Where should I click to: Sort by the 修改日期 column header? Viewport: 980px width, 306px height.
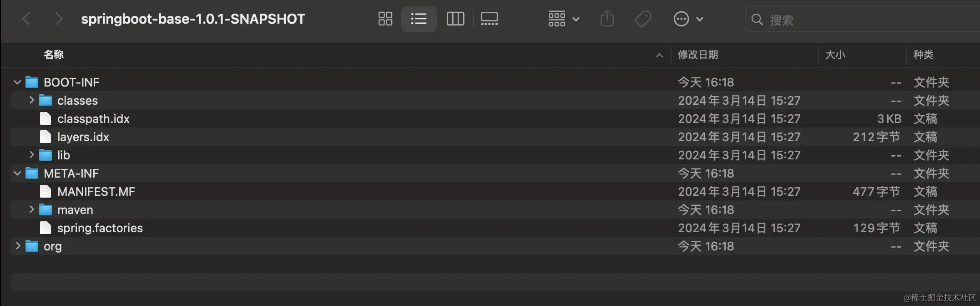[698, 55]
